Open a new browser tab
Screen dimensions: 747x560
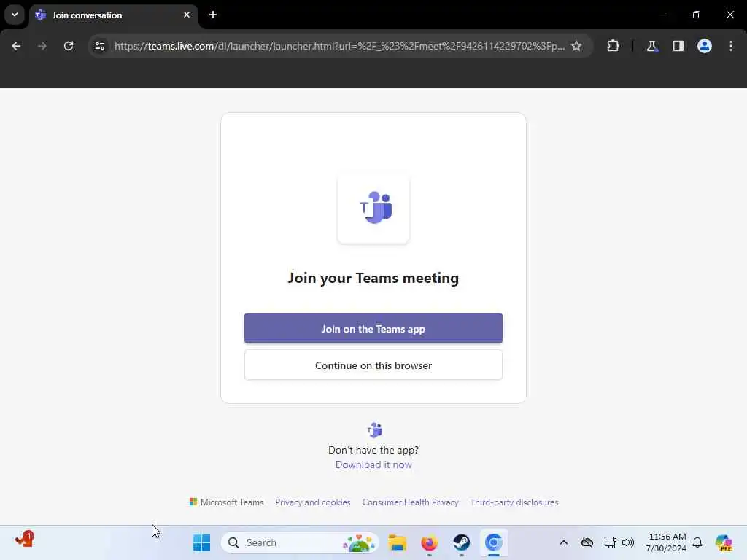coord(213,15)
